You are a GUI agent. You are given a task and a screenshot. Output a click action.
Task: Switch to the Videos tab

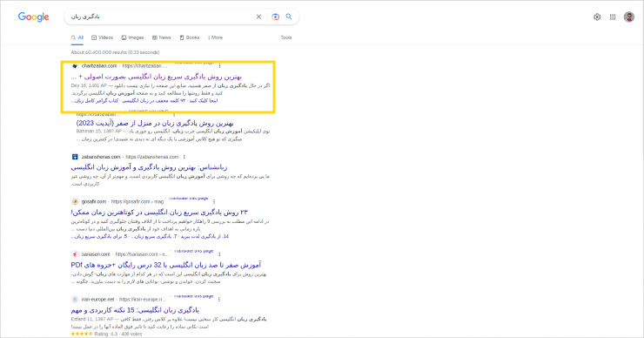coord(103,37)
